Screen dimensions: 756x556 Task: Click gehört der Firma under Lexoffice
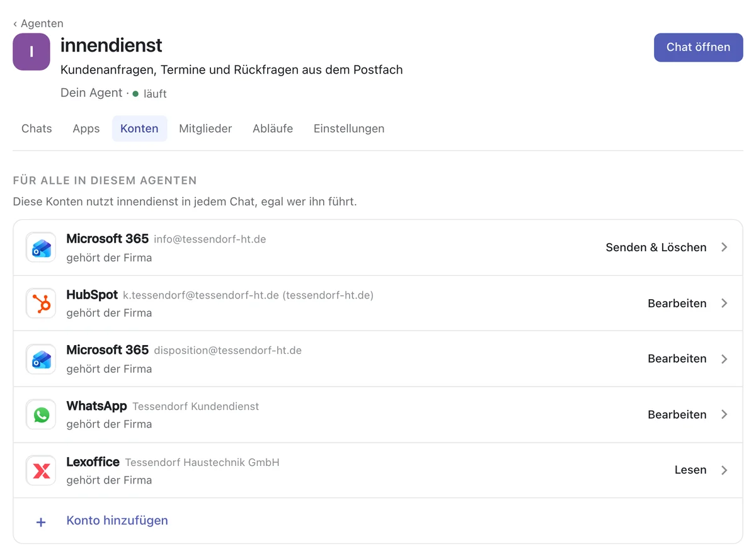[109, 480]
